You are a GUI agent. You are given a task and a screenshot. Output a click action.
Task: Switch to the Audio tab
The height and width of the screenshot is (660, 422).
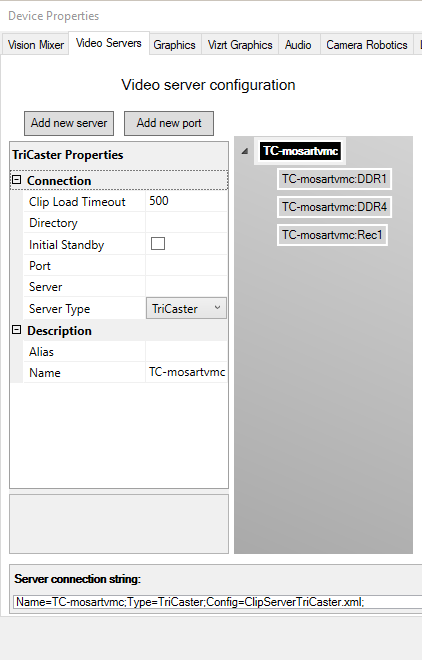point(298,45)
